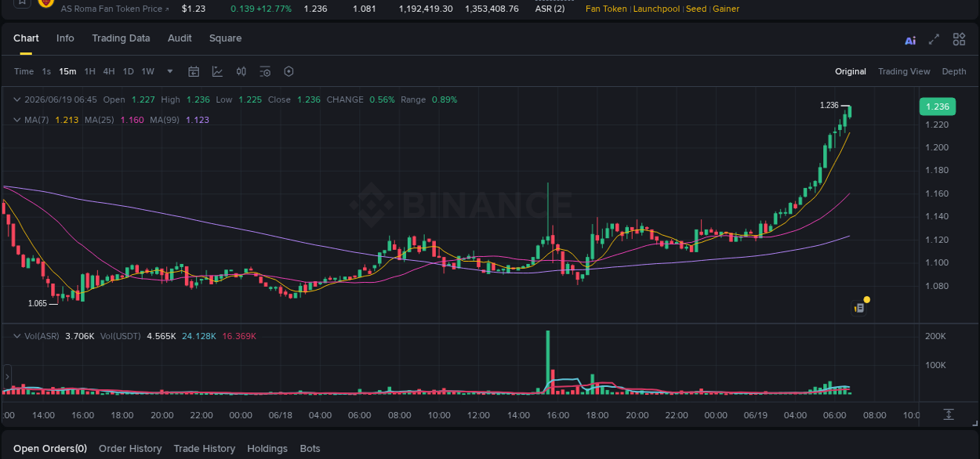Switch to Depth chart view

pyautogui.click(x=954, y=71)
